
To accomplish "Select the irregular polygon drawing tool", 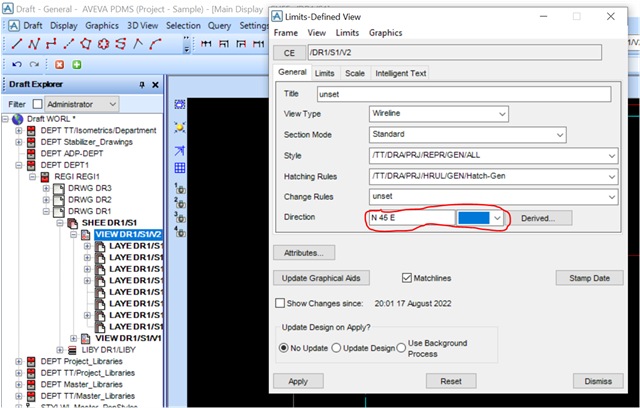I will coord(86,44).
